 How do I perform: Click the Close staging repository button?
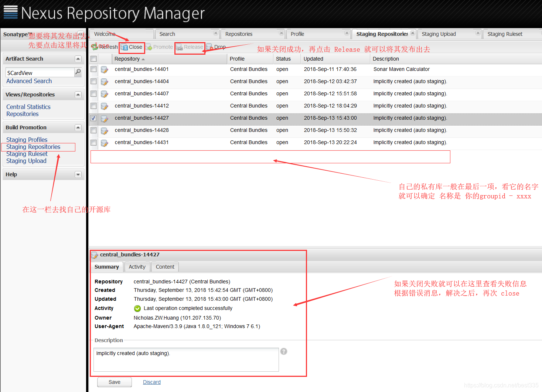point(132,47)
